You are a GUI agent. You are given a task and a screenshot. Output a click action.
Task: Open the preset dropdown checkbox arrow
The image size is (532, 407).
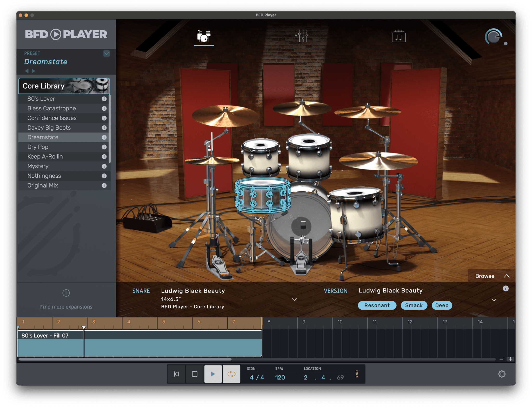[x=107, y=54]
